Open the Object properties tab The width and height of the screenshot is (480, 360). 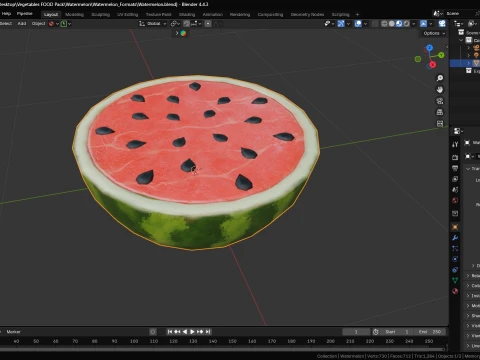click(455, 227)
